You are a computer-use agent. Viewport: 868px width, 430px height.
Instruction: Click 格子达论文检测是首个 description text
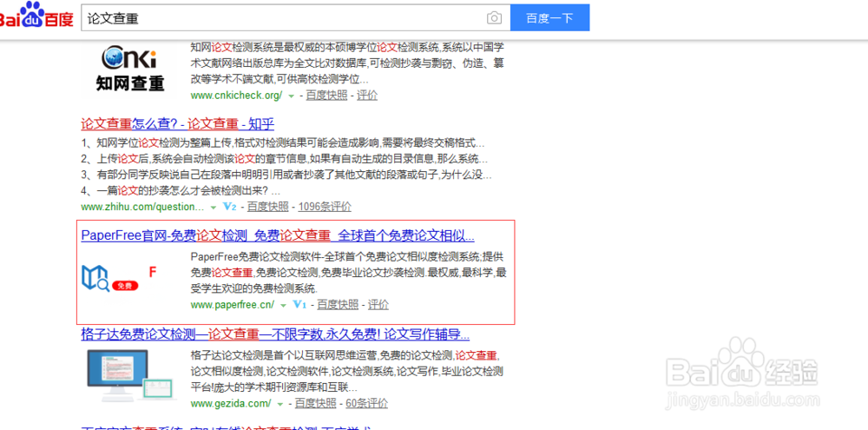click(347, 371)
